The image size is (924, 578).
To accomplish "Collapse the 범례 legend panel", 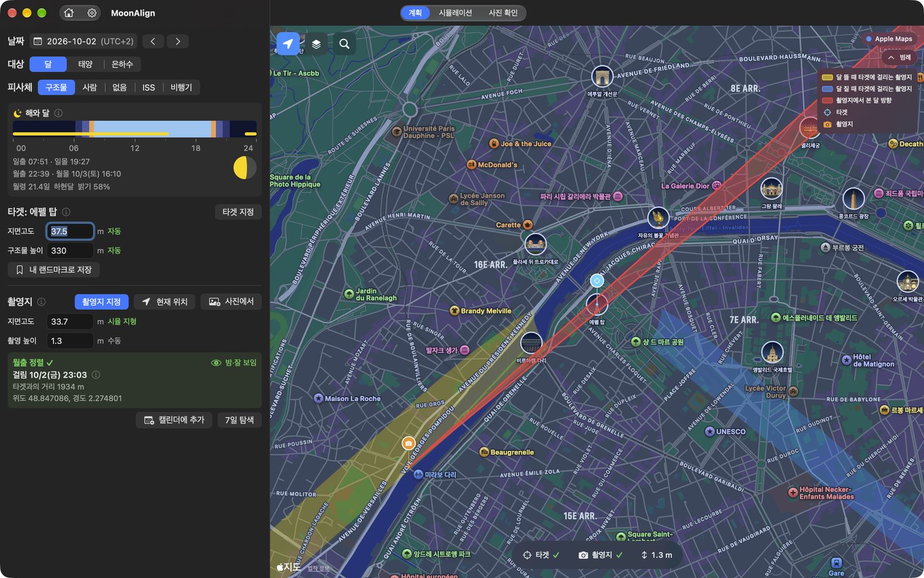I will point(899,57).
